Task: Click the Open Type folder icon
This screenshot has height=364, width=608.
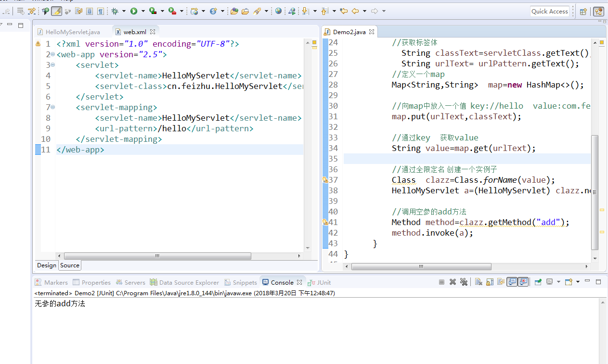Action: pos(234,11)
